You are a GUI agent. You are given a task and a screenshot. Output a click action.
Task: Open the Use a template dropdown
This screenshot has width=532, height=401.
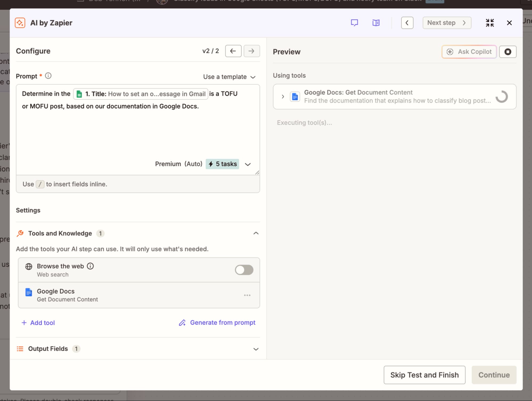(229, 77)
